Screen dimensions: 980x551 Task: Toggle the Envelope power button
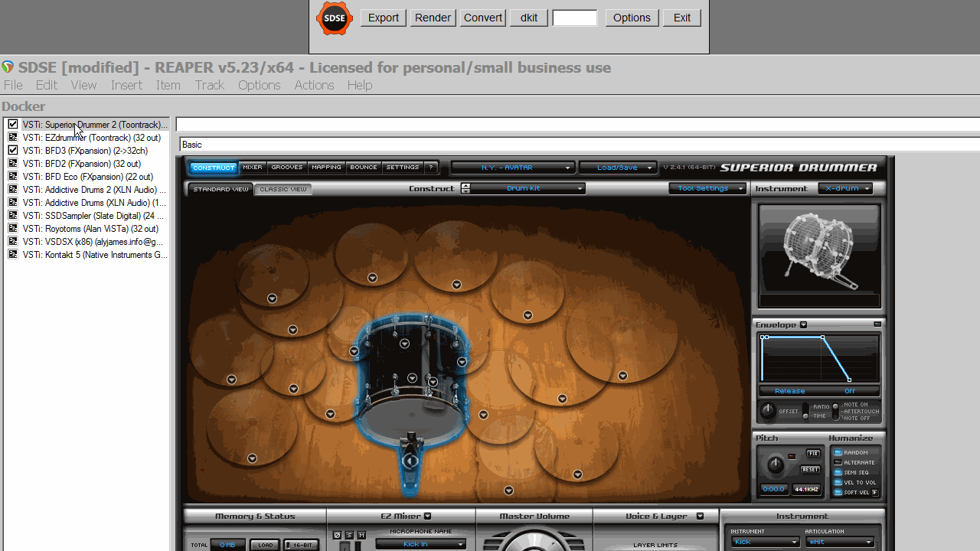(877, 324)
